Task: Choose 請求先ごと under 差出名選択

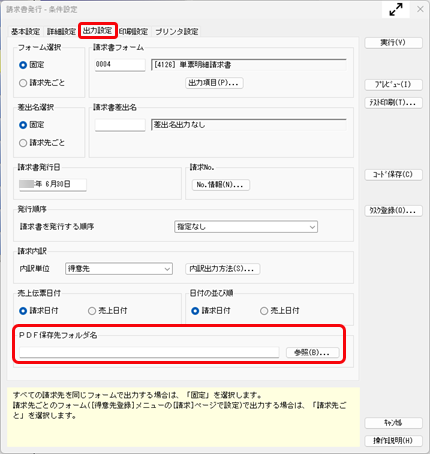Action: click(x=42, y=143)
